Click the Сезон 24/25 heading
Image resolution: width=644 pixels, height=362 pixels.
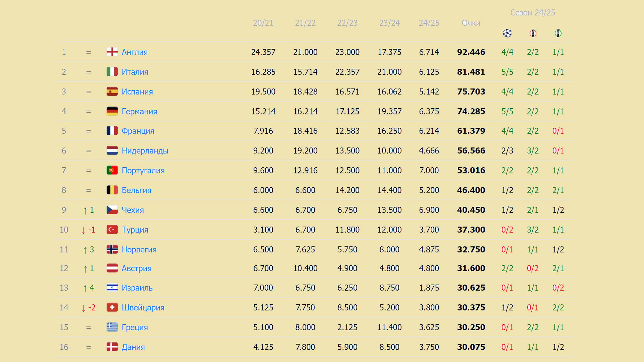[x=532, y=13]
